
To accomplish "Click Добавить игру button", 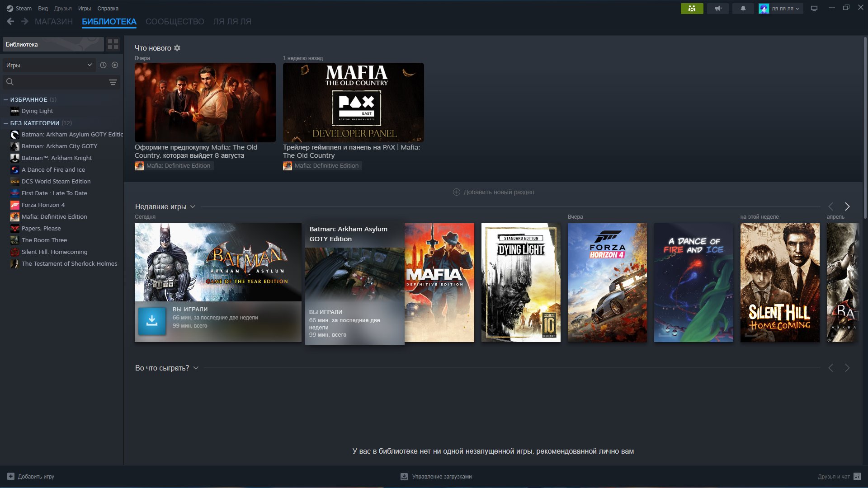I will pyautogui.click(x=31, y=476).
